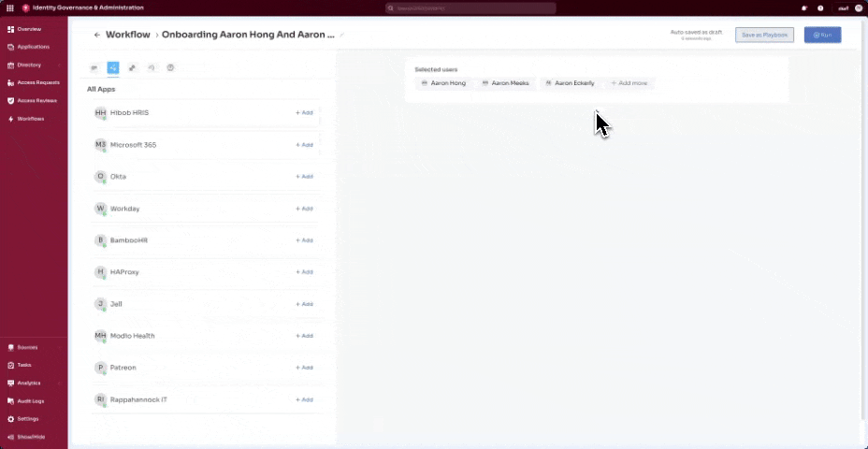Edit workflow name with pencil icon

click(341, 35)
